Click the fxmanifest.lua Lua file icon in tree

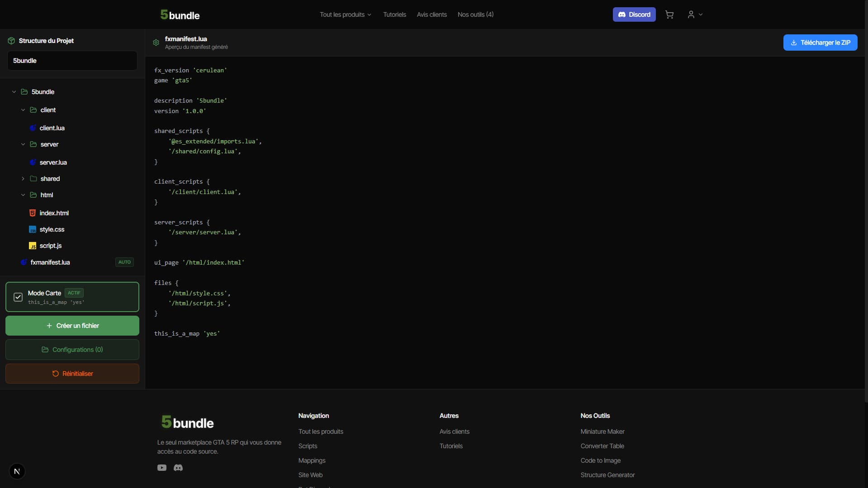point(24,262)
